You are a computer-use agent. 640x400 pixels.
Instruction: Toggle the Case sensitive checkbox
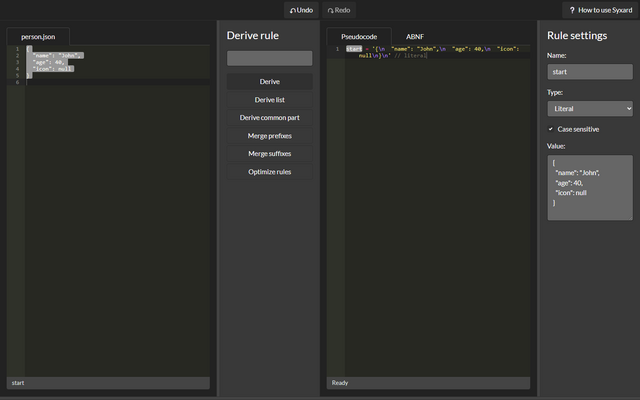tap(550, 129)
